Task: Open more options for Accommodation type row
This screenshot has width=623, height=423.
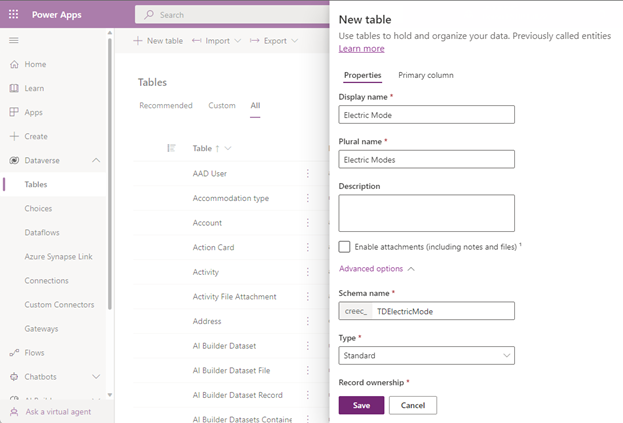Action: coord(308,198)
